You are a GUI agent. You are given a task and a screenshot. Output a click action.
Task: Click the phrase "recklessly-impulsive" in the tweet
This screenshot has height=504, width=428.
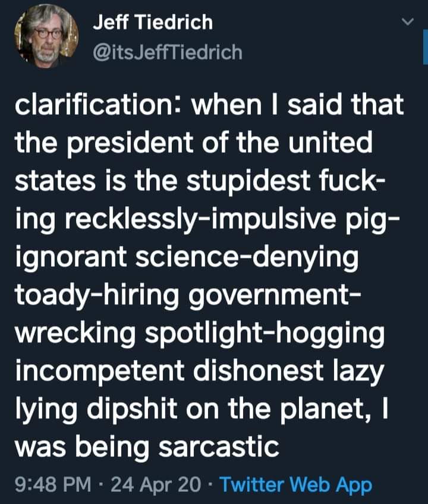[201, 219]
